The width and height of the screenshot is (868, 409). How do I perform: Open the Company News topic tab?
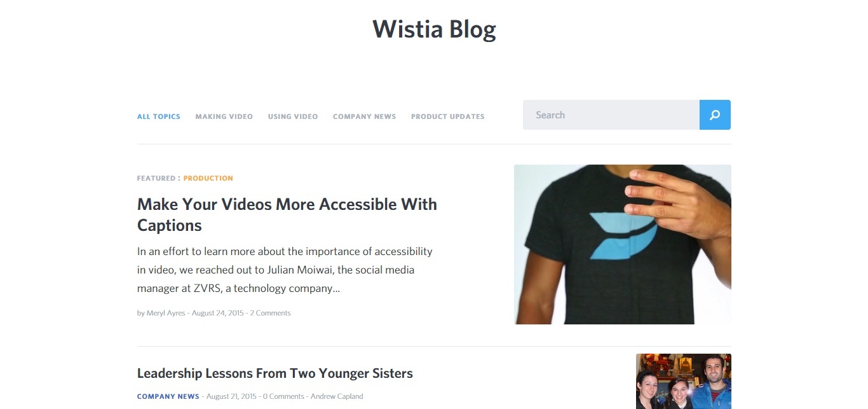[365, 116]
